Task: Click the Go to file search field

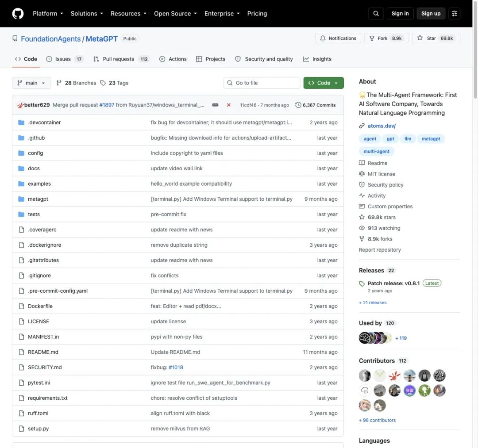Action: pyautogui.click(x=262, y=83)
